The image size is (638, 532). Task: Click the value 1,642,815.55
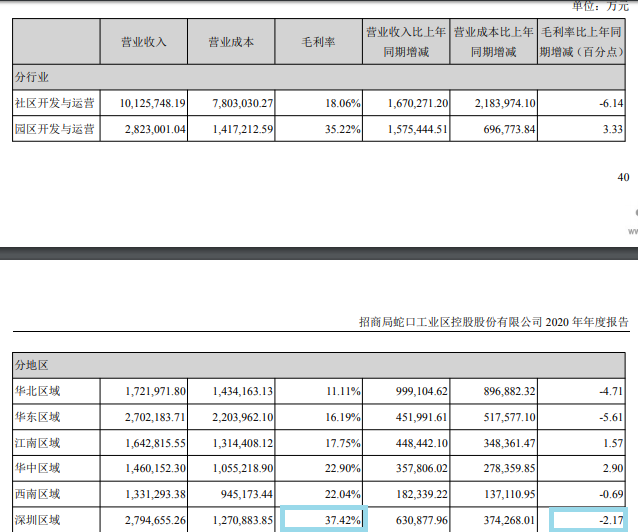click(x=155, y=443)
